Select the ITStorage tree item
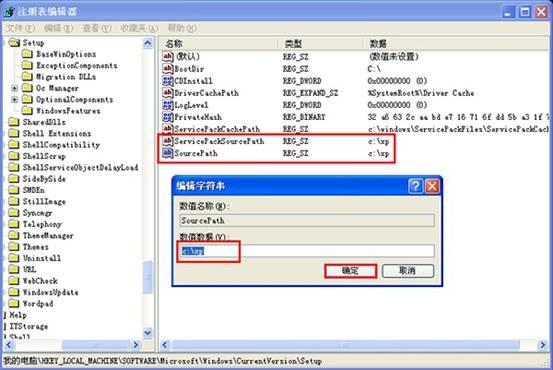The height and width of the screenshot is (370, 553). (x=29, y=326)
